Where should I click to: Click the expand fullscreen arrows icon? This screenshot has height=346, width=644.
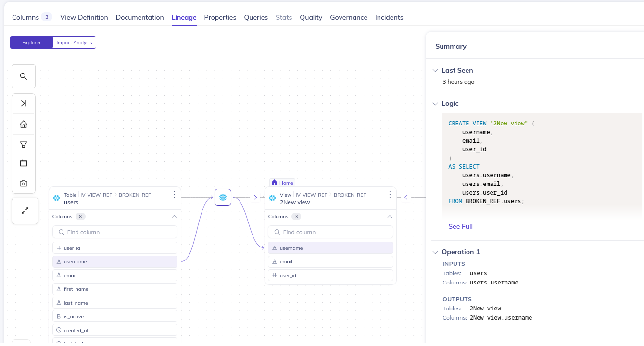25,211
